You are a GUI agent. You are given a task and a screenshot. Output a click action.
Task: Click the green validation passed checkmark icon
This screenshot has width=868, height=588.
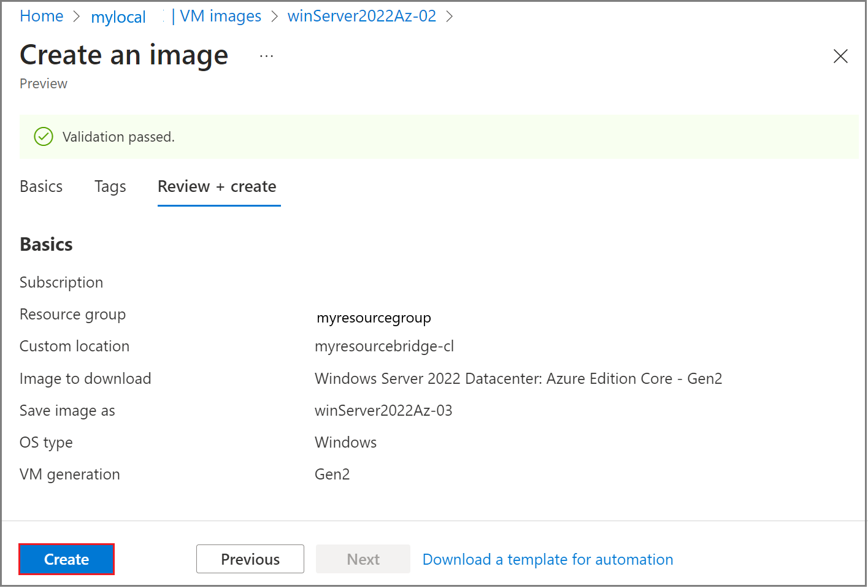pos(43,136)
